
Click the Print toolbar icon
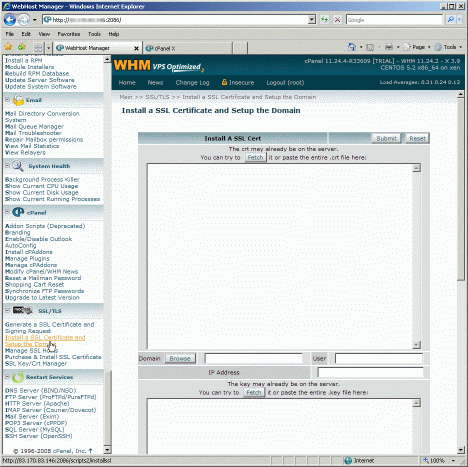pos(389,47)
